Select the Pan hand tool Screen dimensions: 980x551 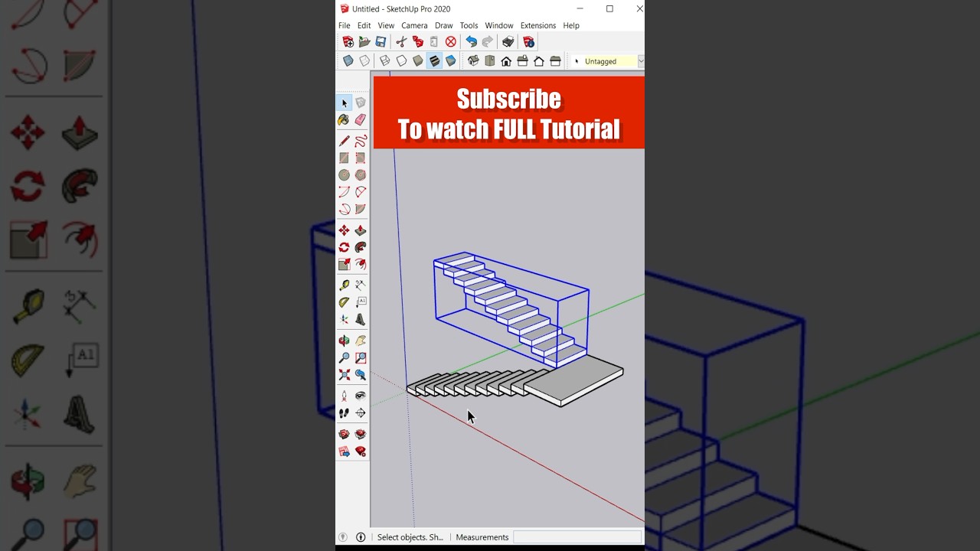click(x=361, y=341)
